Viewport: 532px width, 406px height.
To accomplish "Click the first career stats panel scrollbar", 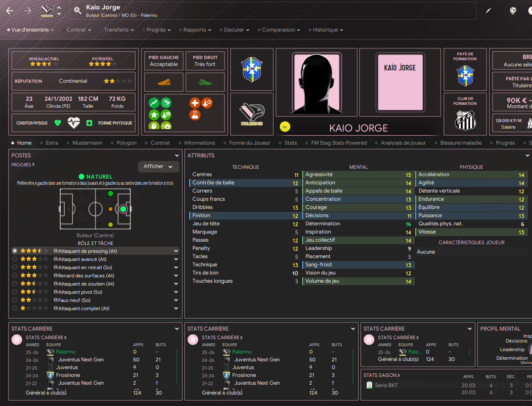I will click(x=177, y=367).
